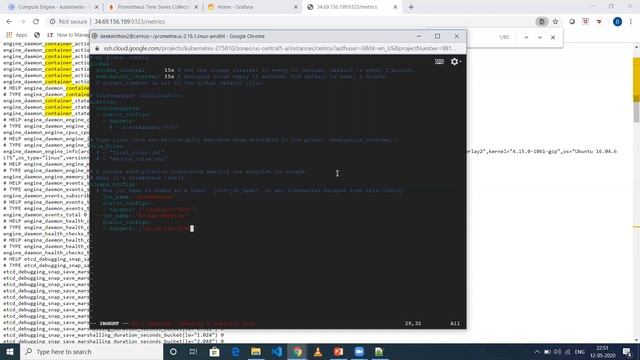This screenshot has width=640, height=360.
Task: Open the Apps bookmarks shortcut
Action: coord(16,35)
